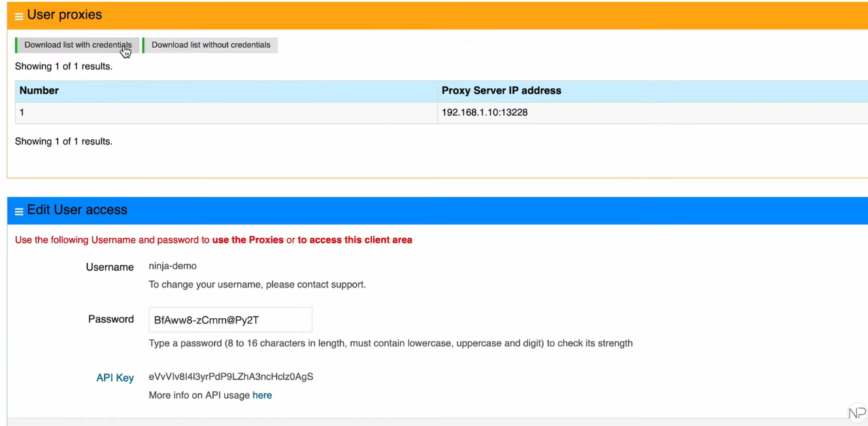Click the User proxies panel title
The image size is (868, 426).
pos(65,15)
